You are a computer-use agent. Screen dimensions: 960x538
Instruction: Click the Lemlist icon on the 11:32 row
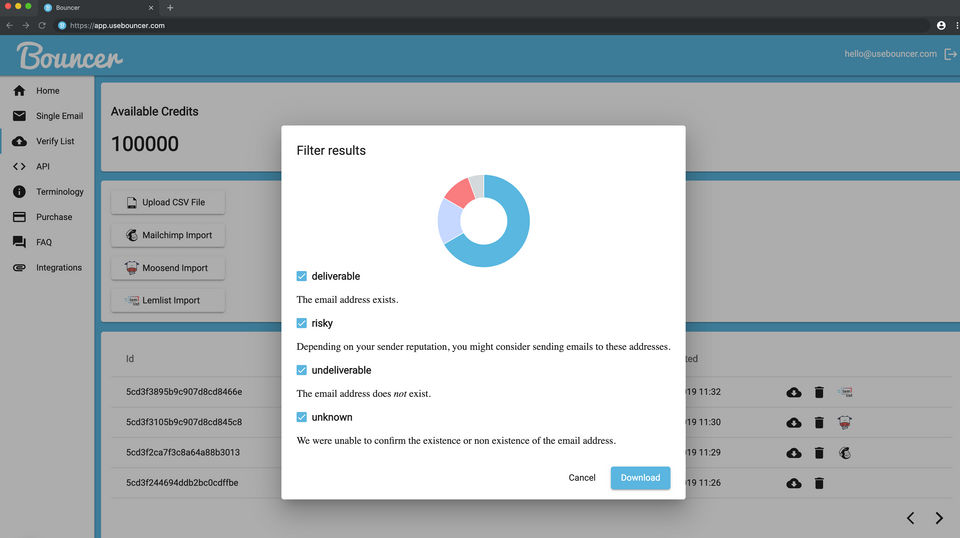(x=845, y=392)
